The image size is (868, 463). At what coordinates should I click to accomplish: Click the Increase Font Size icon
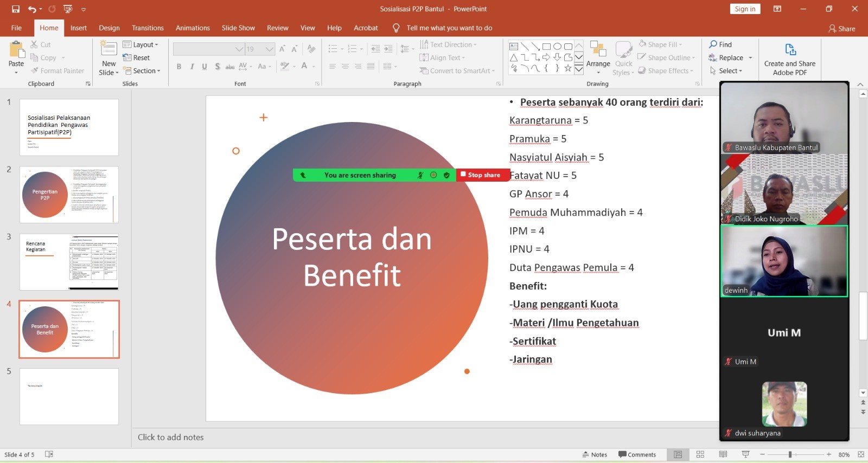click(283, 49)
